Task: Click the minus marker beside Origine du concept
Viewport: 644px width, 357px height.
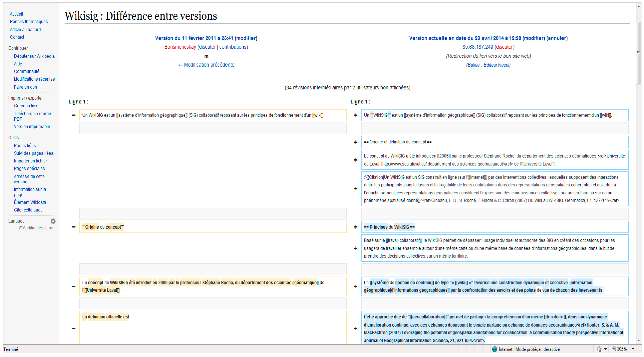Action: pyautogui.click(x=74, y=227)
